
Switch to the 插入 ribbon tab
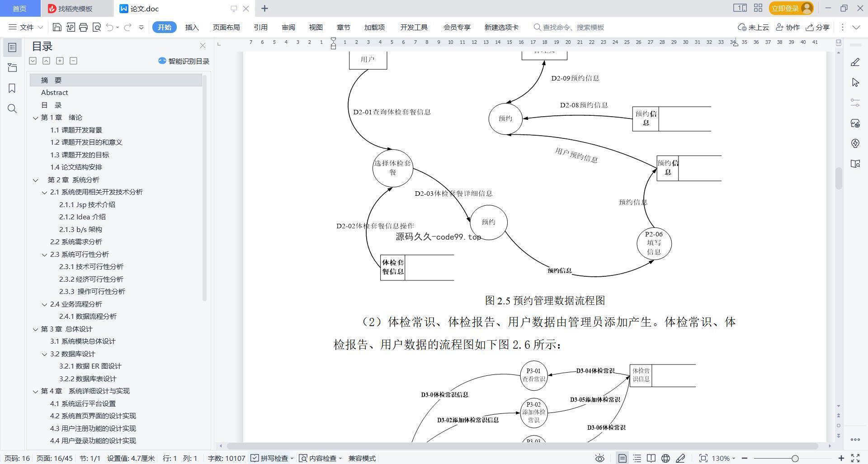(192, 27)
